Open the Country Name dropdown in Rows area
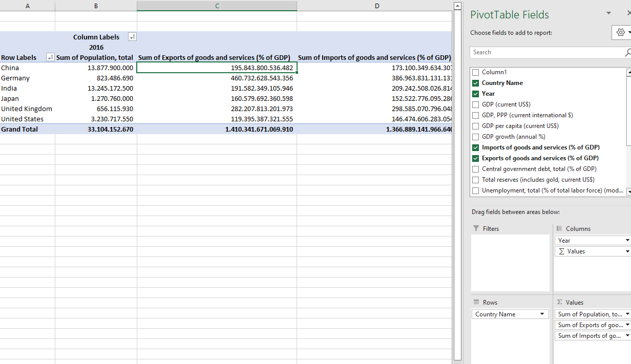 (542, 314)
